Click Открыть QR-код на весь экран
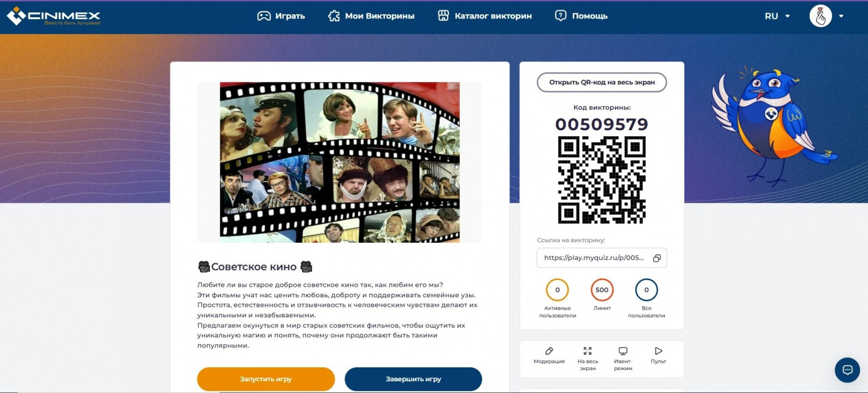 point(601,82)
